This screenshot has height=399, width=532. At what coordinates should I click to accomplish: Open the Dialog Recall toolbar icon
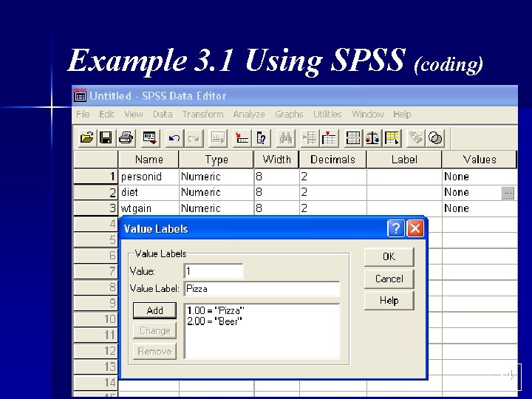[150, 138]
